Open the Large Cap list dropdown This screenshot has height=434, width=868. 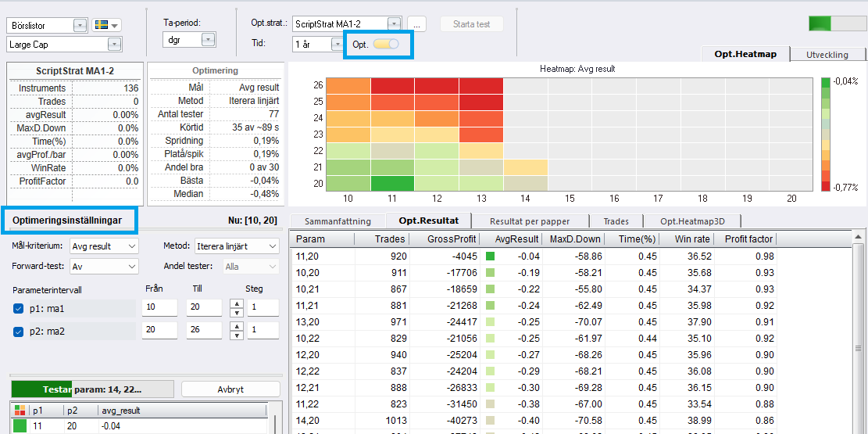click(x=115, y=45)
